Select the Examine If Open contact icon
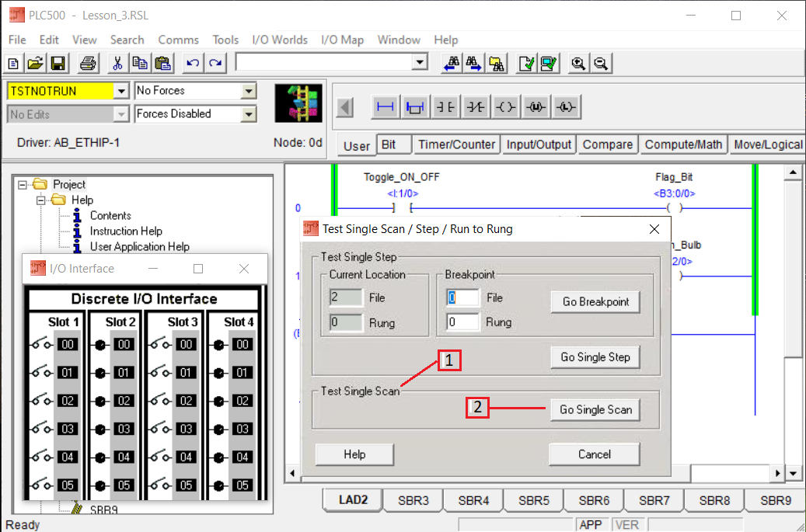Screen dimensions: 806x532 tap(475, 107)
